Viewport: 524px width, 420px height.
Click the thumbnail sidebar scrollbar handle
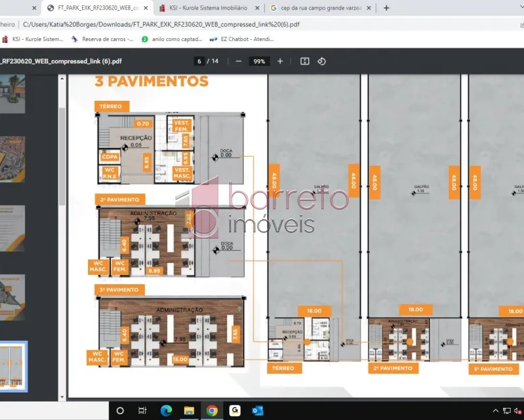(62, 156)
